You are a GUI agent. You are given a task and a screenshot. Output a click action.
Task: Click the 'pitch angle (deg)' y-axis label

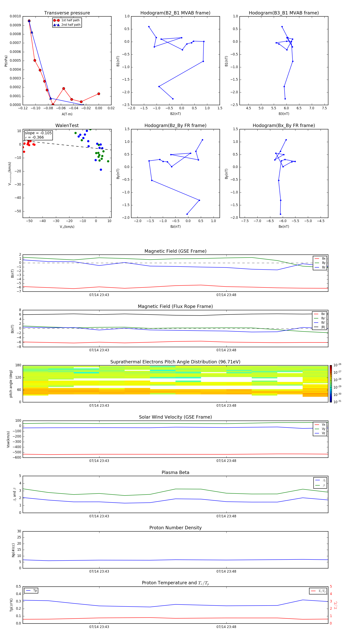[11, 384]
